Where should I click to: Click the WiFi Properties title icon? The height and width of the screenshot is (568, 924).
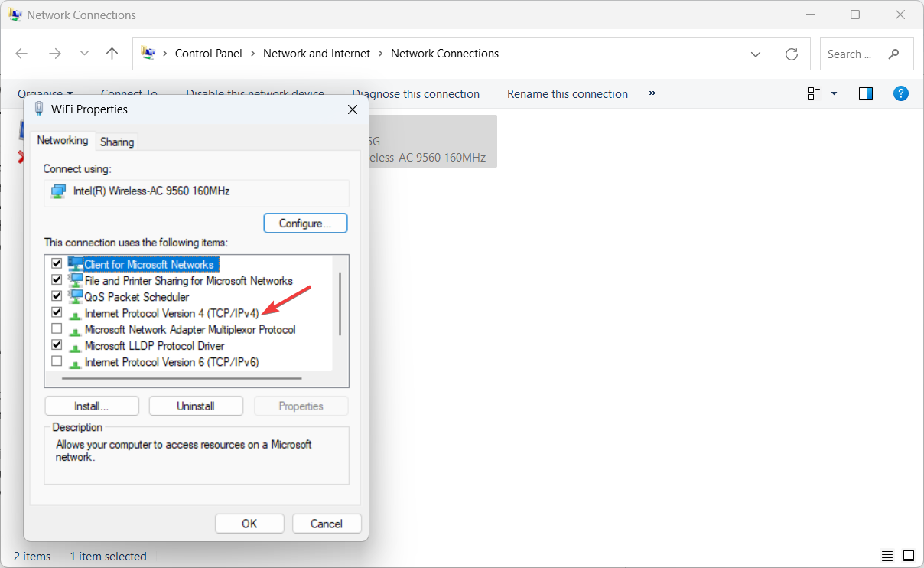(x=39, y=109)
